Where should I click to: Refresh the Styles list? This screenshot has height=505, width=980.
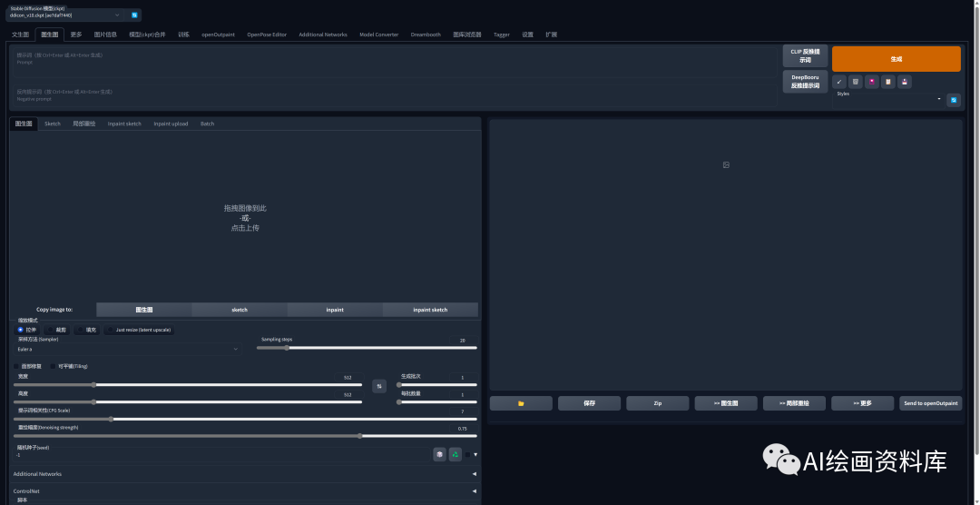954,100
